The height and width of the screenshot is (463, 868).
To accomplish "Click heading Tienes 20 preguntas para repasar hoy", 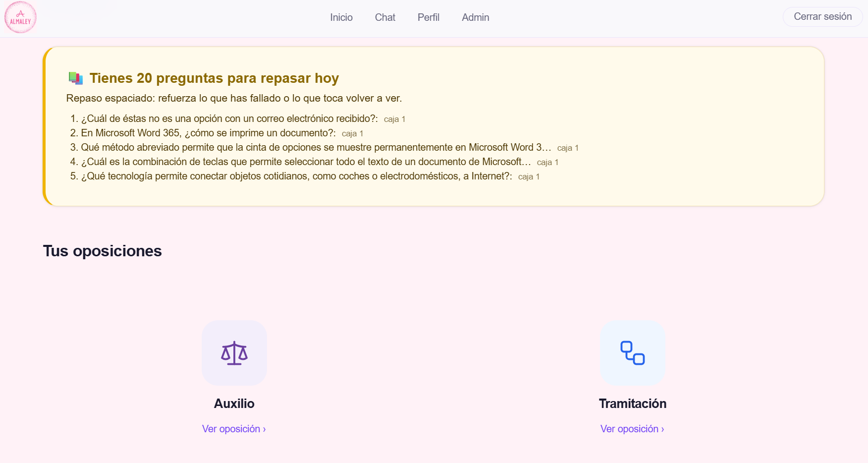I will pos(214,78).
